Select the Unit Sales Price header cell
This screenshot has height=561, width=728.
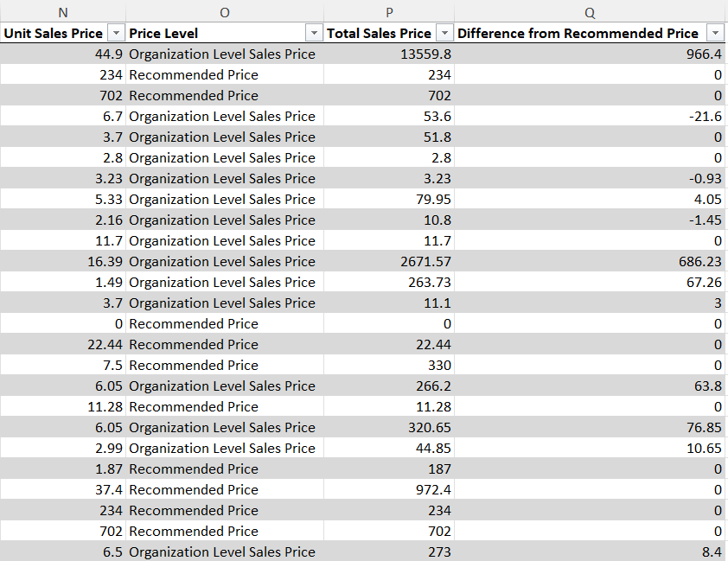tap(62, 34)
